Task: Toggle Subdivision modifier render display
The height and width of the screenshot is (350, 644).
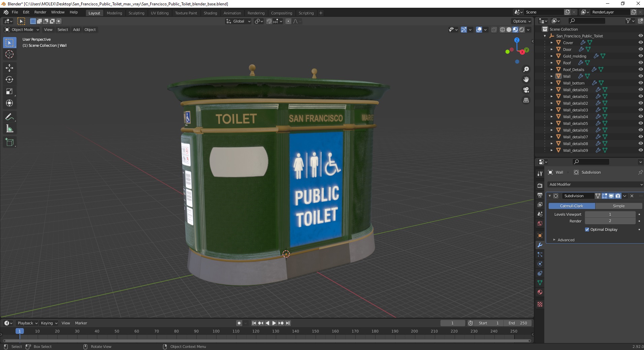Action: 618,196
